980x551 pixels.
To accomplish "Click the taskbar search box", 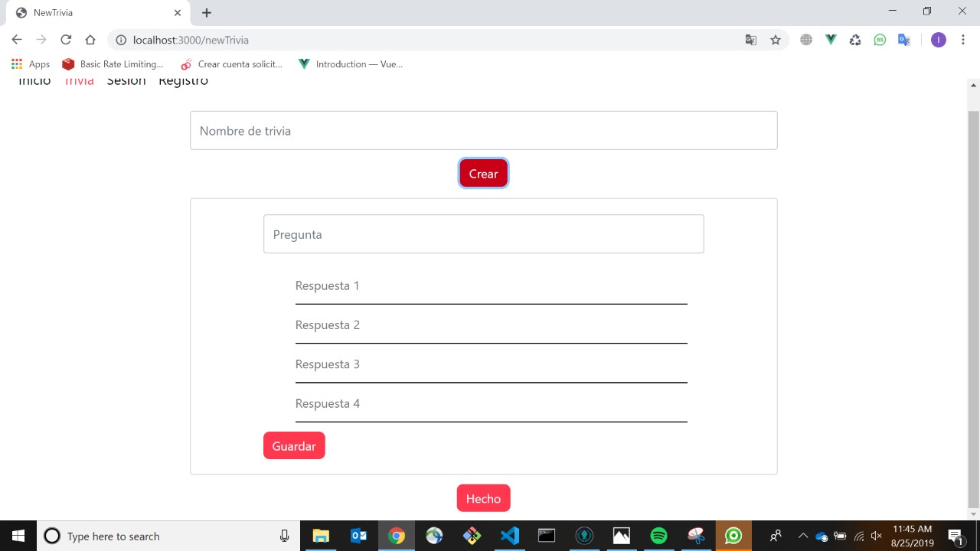I will [x=168, y=536].
